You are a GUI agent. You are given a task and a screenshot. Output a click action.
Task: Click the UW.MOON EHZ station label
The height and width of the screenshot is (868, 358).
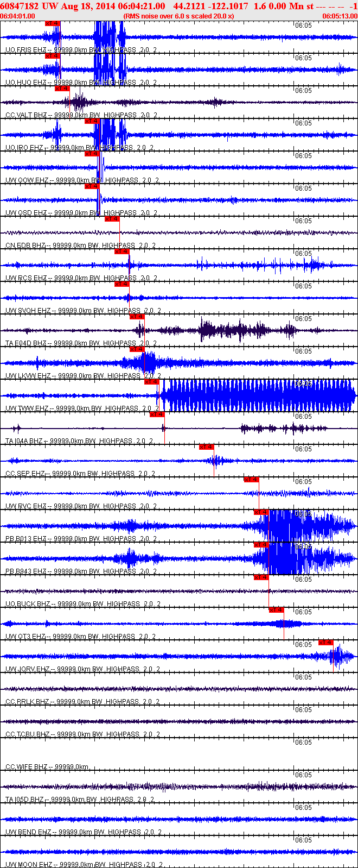[x=29, y=865]
